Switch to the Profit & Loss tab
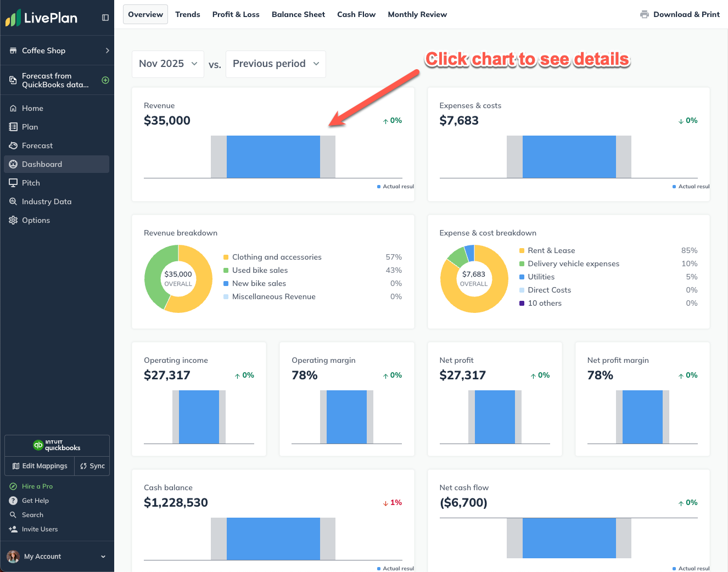The image size is (728, 572). tap(236, 14)
